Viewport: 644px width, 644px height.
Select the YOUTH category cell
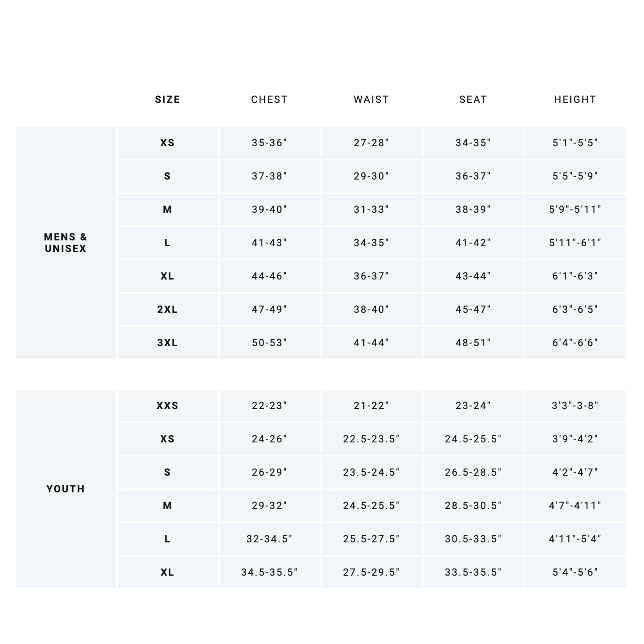coord(66,489)
